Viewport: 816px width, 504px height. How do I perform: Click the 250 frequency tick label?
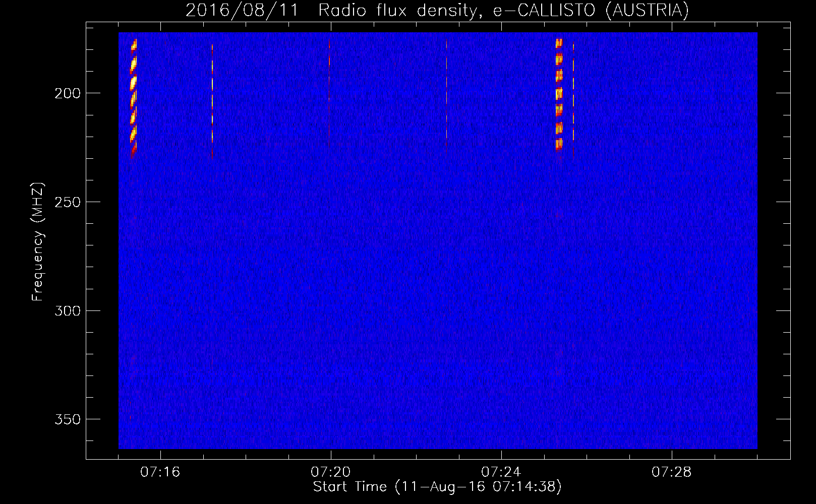tap(67, 202)
